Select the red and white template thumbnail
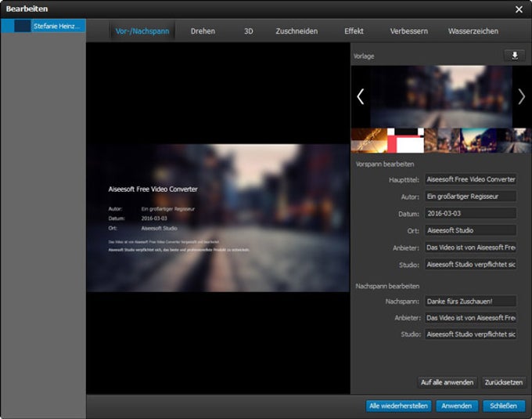Viewport: 532px width, 419px height. point(406,140)
